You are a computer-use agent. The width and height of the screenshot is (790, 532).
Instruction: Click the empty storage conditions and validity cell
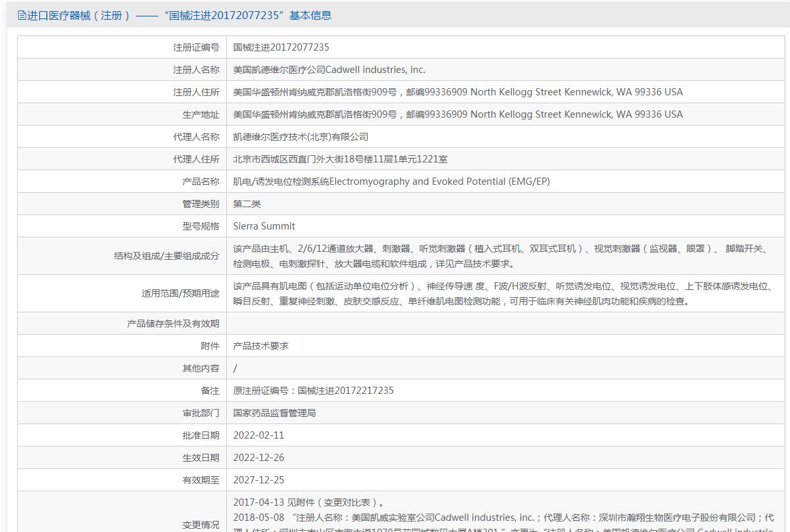506,324
